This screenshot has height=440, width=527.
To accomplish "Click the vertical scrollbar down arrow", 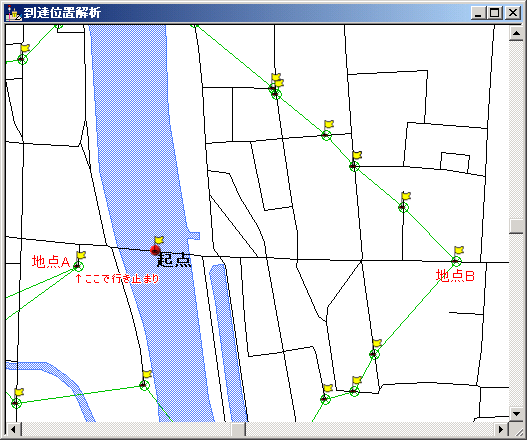I will pyautogui.click(x=516, y=414).
